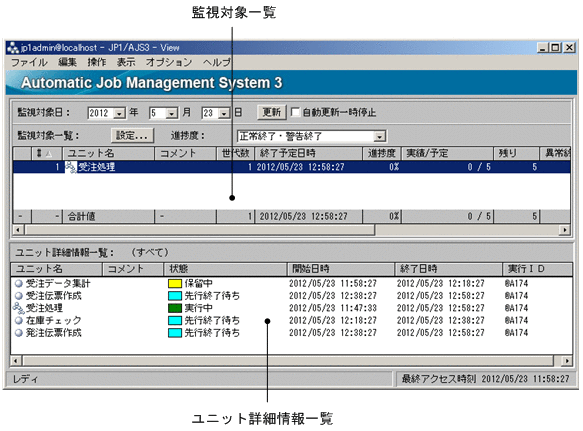Click left arrow of the unit detail scrollbar
This screenshot has width=583, height=431.
coord(16,360)
